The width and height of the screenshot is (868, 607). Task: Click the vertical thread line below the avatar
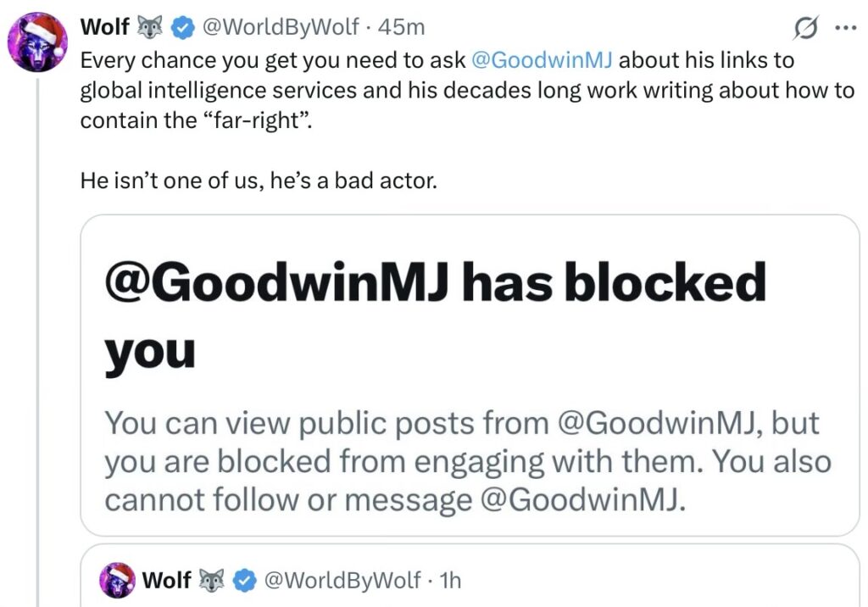(x=38, y=339)
